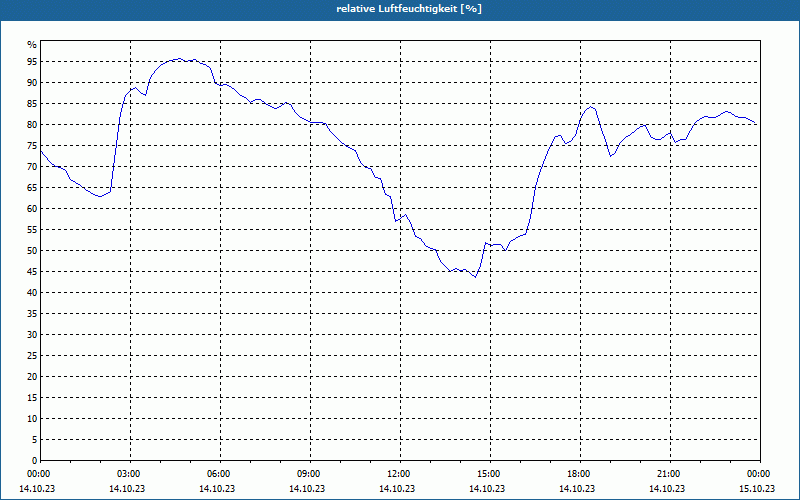Click the 85 humidity axis label
The height and width of the screenshot is (500, 800).
32,104
